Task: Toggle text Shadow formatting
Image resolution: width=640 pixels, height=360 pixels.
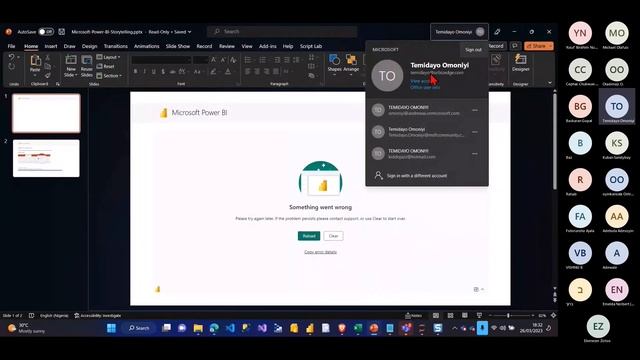Action: coord(163,72)
